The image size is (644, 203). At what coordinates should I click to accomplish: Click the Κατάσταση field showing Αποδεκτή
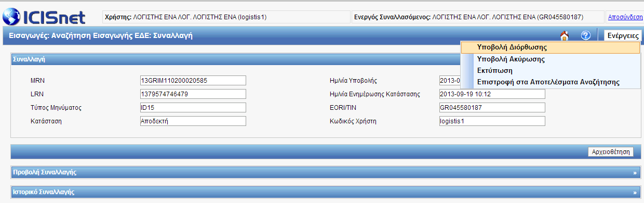click(x=193, y=121)
